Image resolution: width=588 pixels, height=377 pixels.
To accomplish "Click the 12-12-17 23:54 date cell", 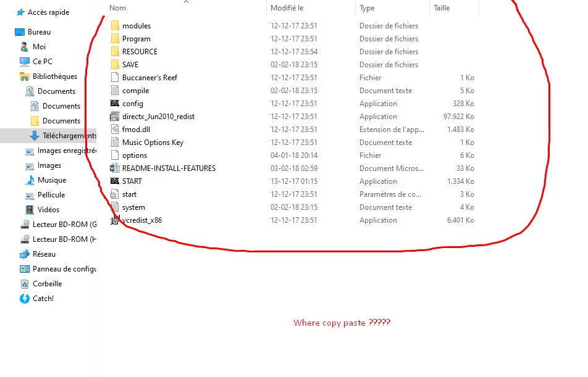I will point(294,52).
